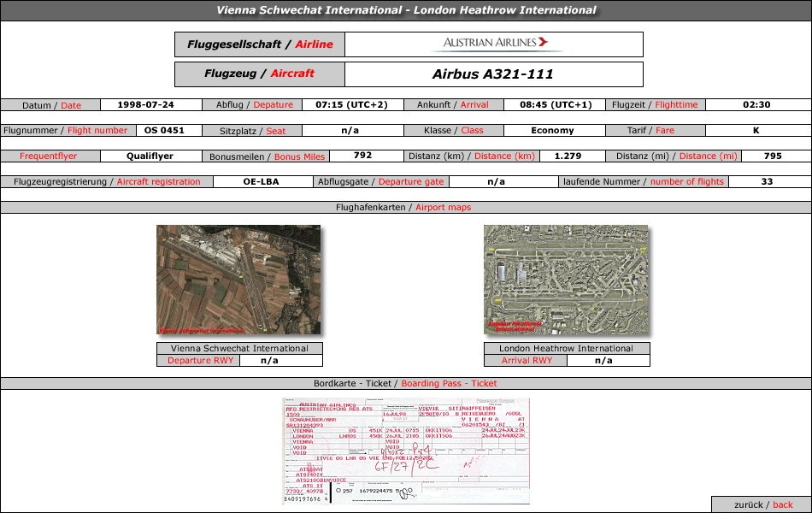The width and height of the screenshot is (812, 513).
Task: Open the London Heathrow airport map thumbnail
Action: pyautogui.click(x=566, y=280)
